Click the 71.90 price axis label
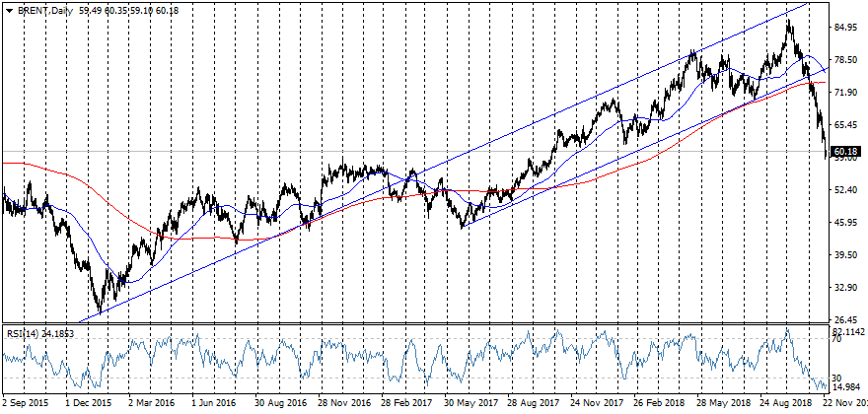Image resolution: width=868 pixels, height=414 pixels. 847,93
